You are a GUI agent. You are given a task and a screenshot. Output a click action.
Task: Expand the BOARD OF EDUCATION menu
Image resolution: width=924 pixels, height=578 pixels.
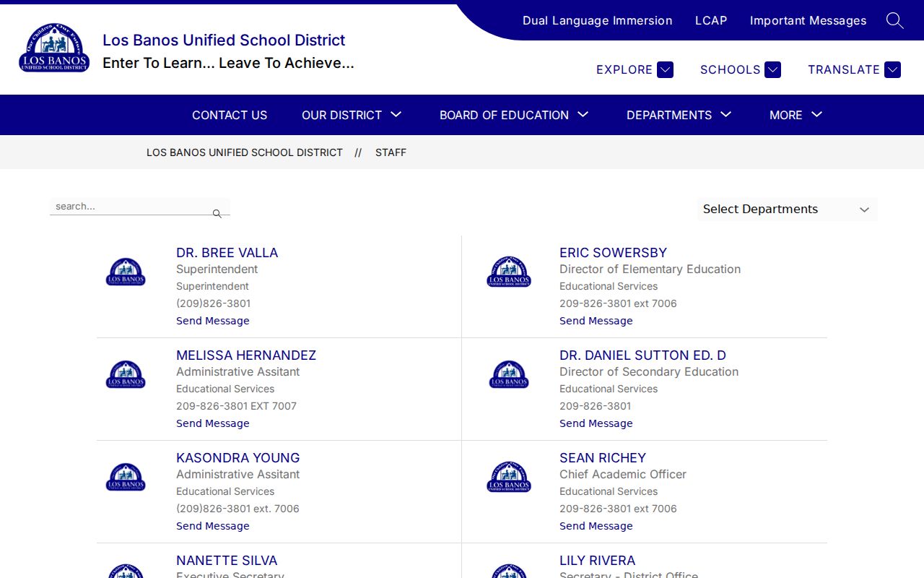[x=514, y=115]
